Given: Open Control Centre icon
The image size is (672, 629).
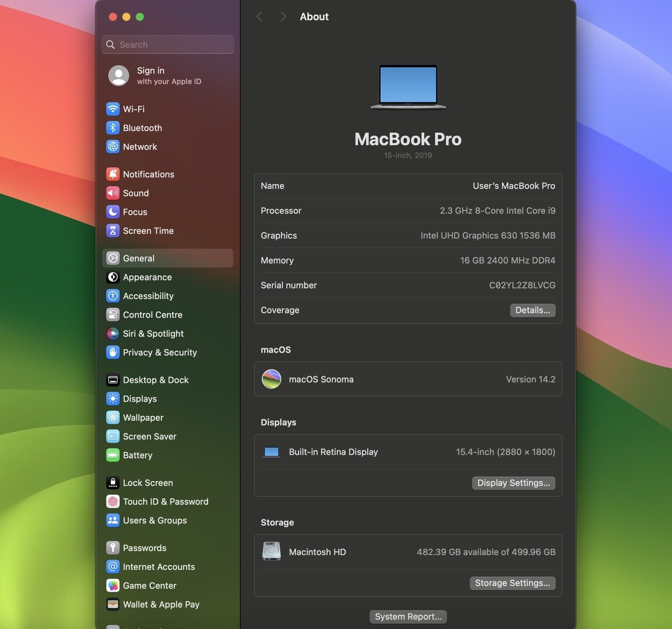Looking at the screenshot, I should click(113, 315).
